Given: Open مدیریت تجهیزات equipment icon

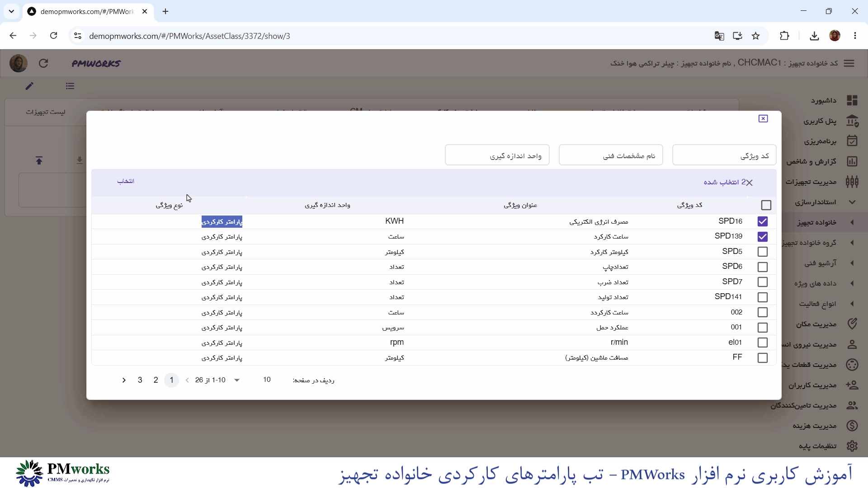Looking at the screenshot, I should pos(852,182).
